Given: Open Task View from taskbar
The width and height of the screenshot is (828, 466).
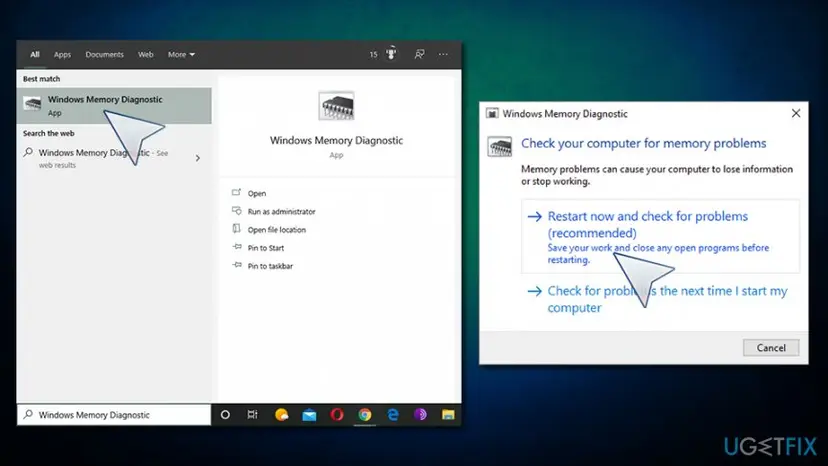Looking at the screenshot, I should pyautogui.click(x=253, y=415).
